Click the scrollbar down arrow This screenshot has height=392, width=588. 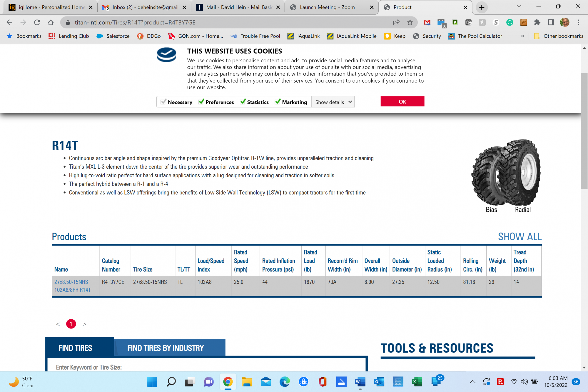coord(584,368)
